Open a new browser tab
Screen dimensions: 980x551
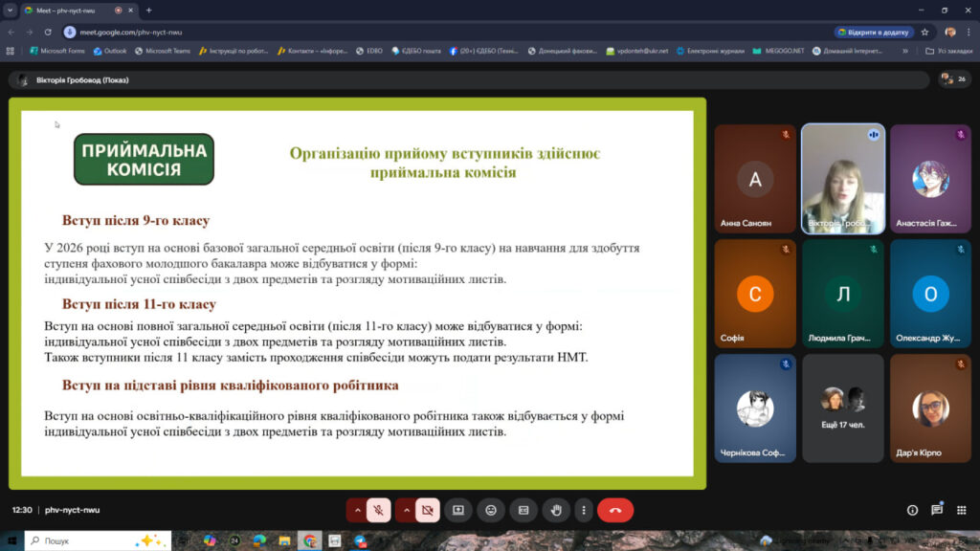coord(148,10)
